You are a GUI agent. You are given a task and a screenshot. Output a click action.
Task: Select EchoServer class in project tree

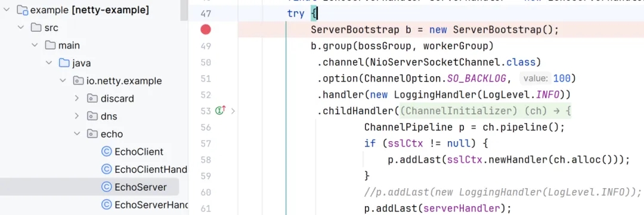[134, 187]
